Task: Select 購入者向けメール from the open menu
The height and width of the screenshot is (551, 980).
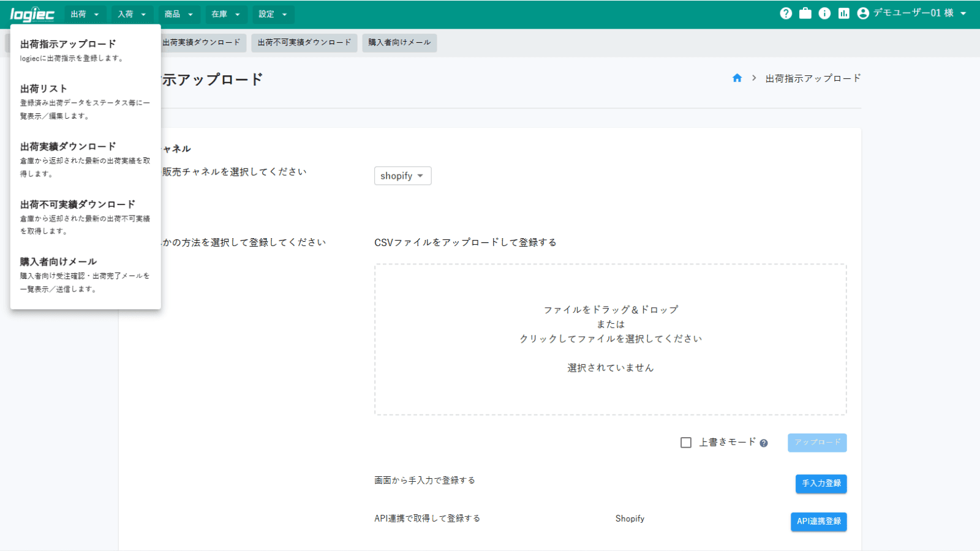Action: (x=57, y=261)
